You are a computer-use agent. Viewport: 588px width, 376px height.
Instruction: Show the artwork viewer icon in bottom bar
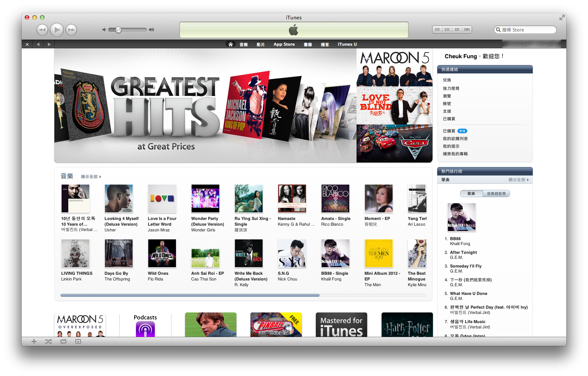pyautogui.click(x=78, y=341)
